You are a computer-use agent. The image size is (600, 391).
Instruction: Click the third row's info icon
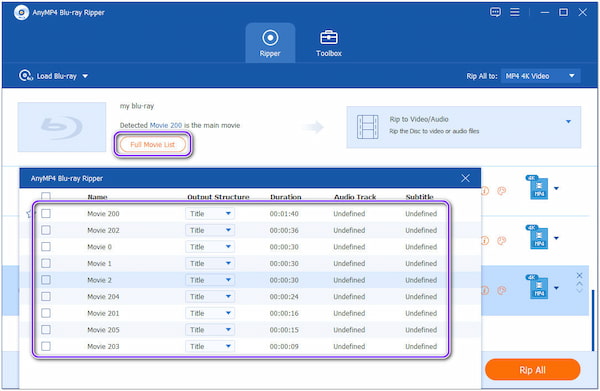pyautogui.click(x=485, y=290)
